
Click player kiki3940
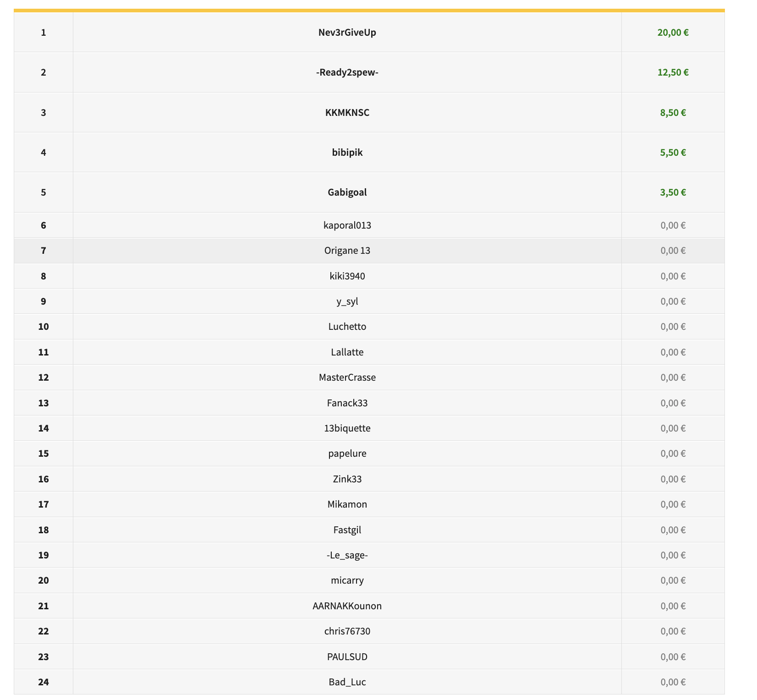click(x=347, y=276)
